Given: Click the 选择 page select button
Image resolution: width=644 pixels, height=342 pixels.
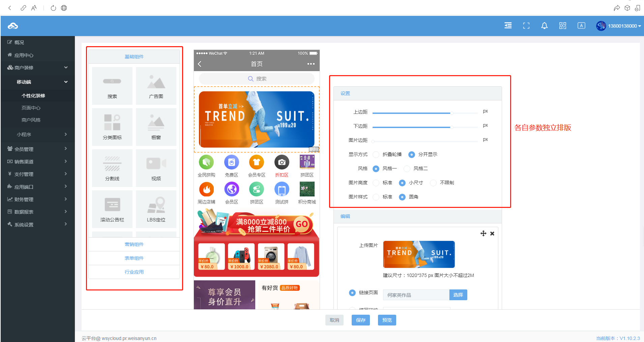Looking at the screenshot, I should coord(458,295).
